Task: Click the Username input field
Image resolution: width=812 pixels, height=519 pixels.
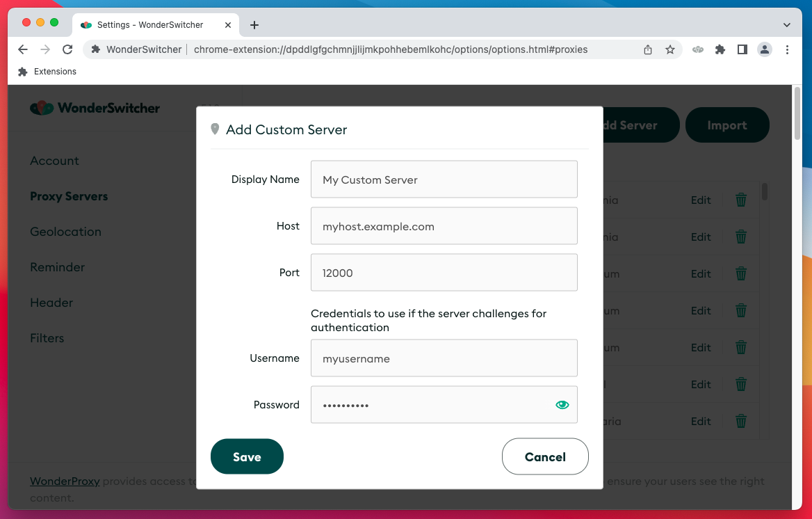Action: tap(444, 358)
